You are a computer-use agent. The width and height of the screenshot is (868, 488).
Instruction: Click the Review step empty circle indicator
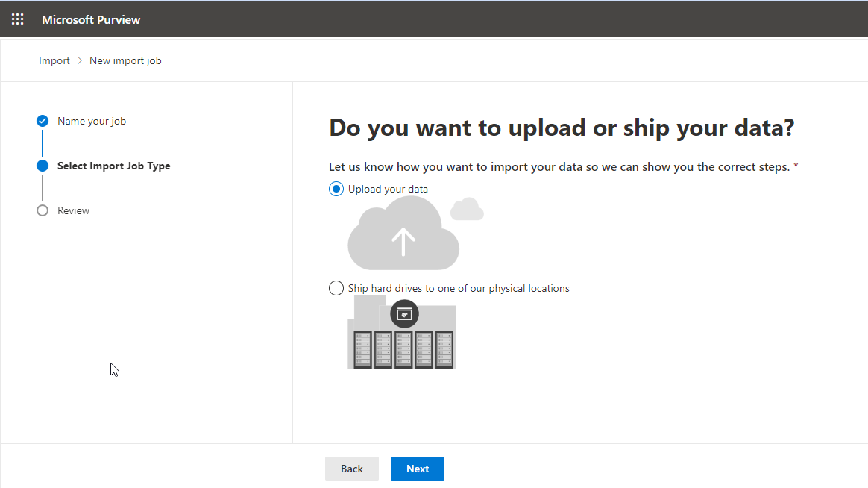[x=43, y=210]
